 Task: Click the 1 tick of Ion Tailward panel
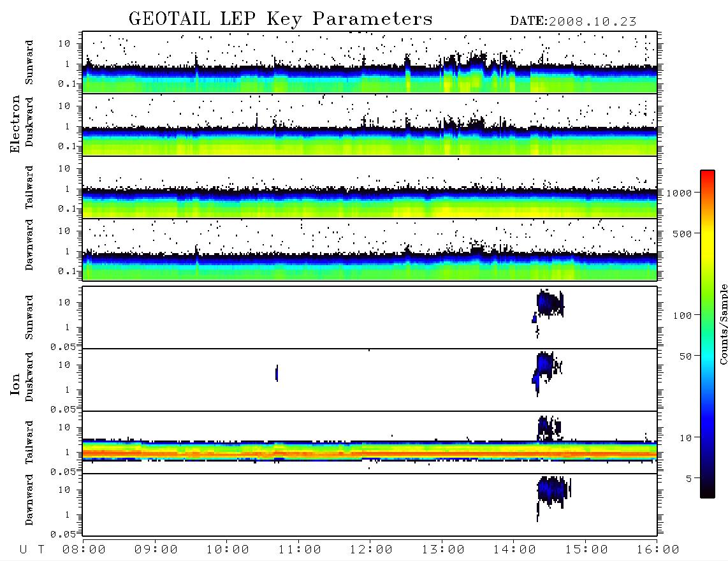tap(67, 453)
